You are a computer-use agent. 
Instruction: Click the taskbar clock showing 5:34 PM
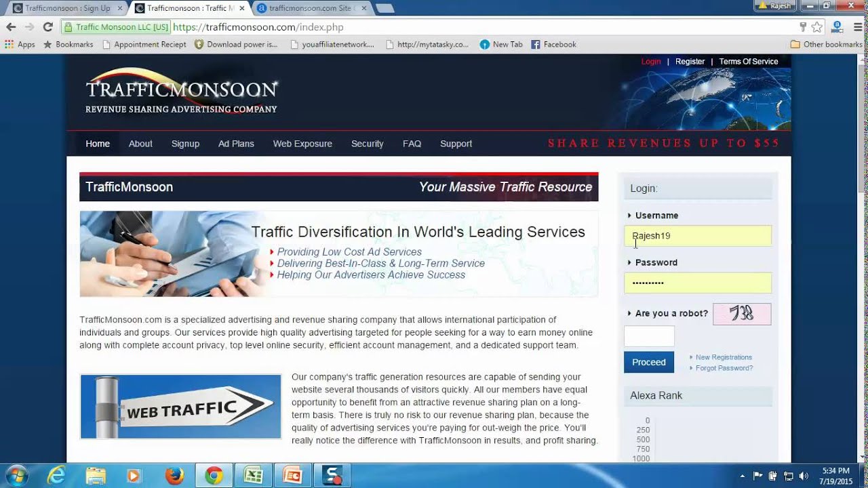click(835, 476)
